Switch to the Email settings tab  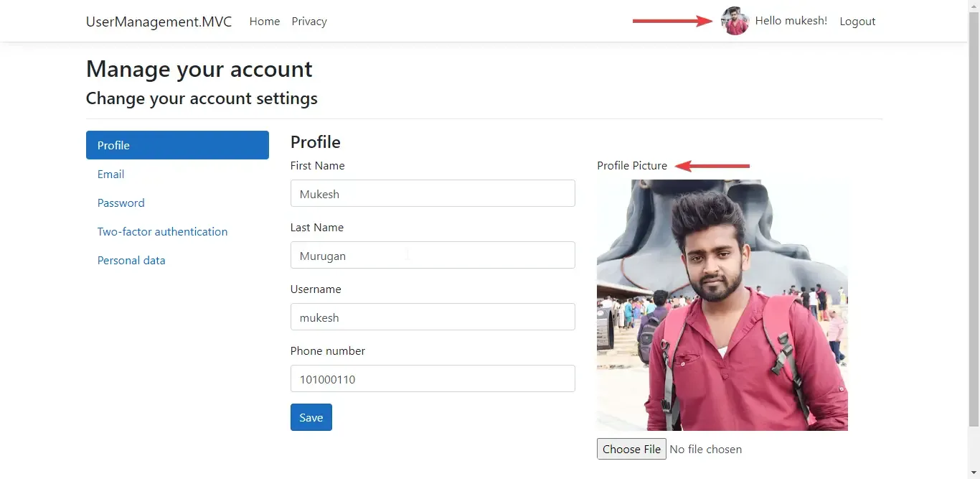point(110,174)
